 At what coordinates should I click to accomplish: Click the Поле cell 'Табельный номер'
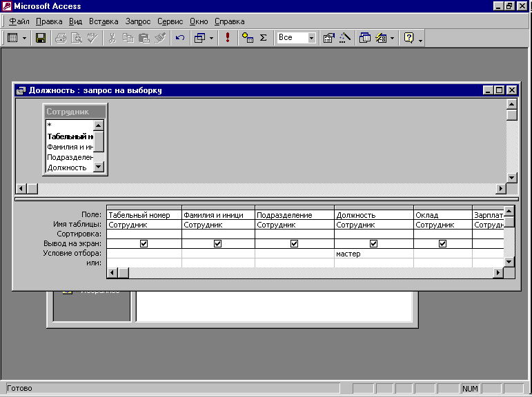tap(144, 215)
